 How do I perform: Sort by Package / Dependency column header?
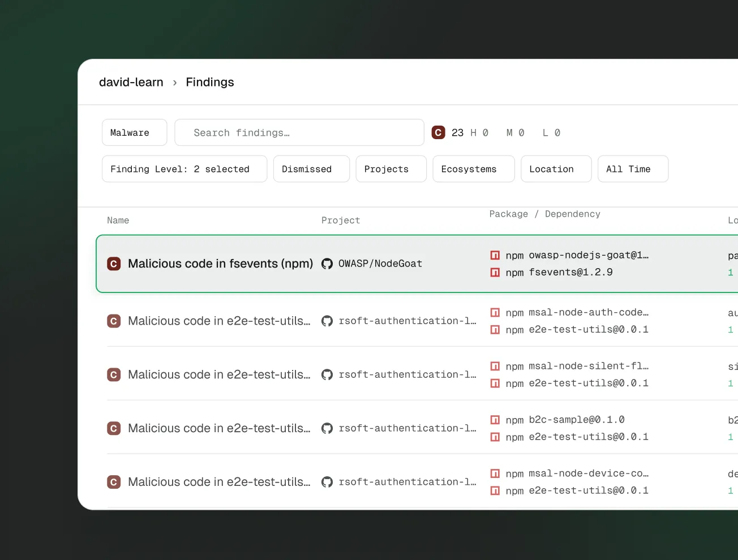pos(545,214)
